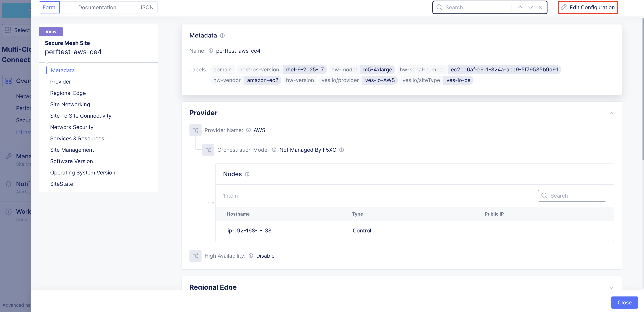Click the Nodes search field
Screen dimensions: 644x312
point(572,195)
